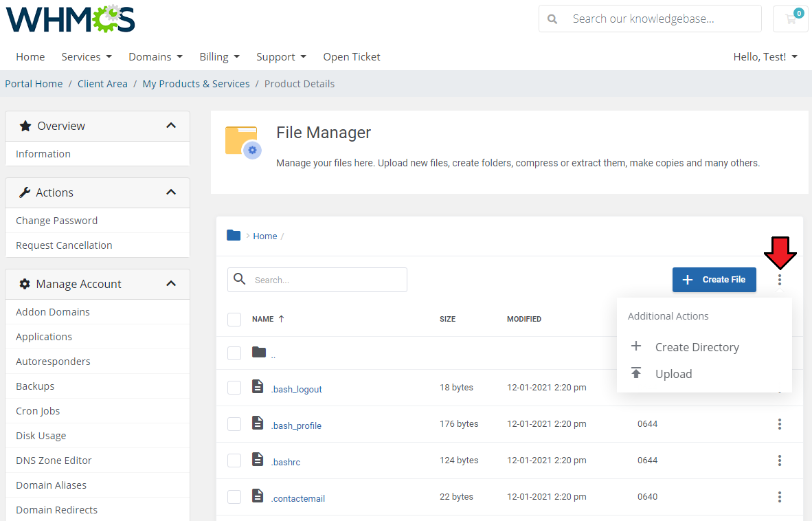Click the Home path link in file manager
Image resolution: width=812 pixels, height=521 pixels.
[265, 236]
